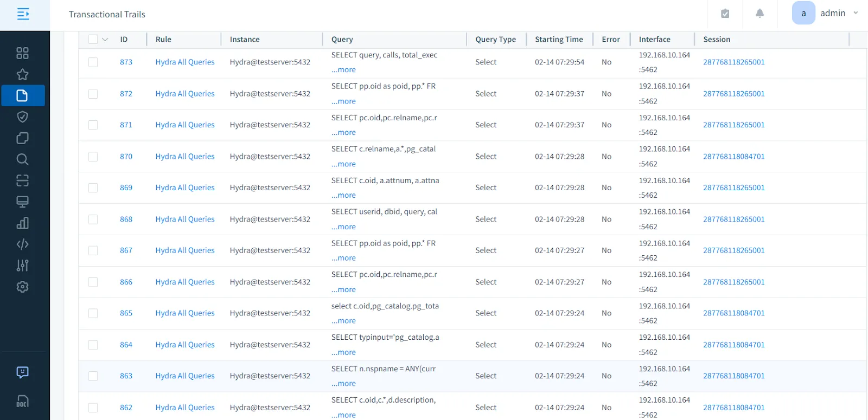
Task: Check the box for row 870
Action: pyautogui.click(x=93, y=157)
